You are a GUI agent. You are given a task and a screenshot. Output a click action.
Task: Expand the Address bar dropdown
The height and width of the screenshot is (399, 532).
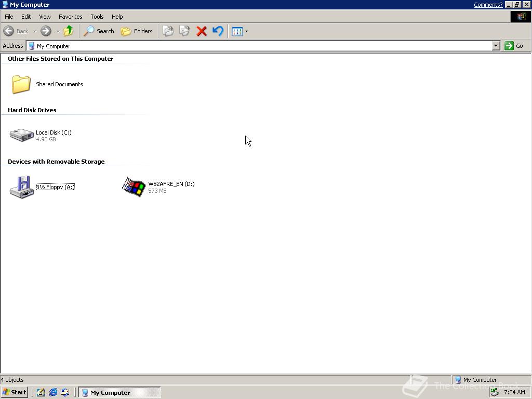[x=496, y=46]
